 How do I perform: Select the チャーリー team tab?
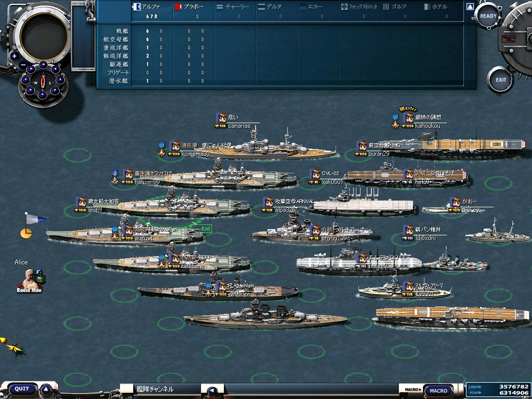(x=235, y=11)
